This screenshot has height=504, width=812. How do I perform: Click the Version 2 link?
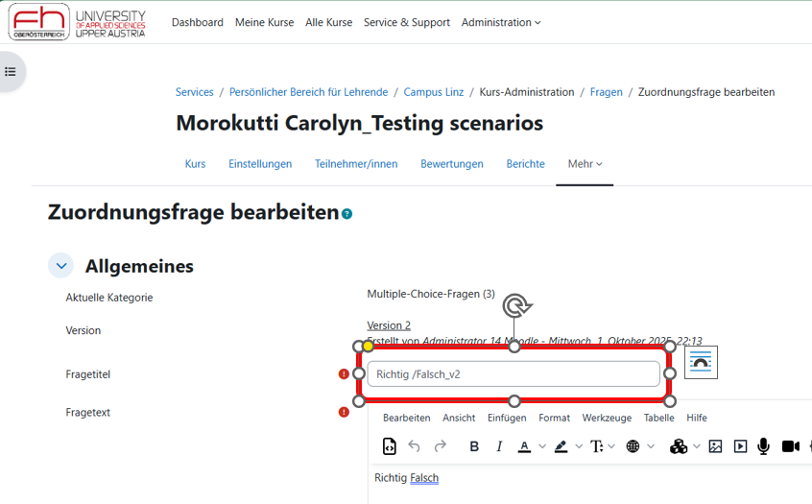click(x=389, y=325)
